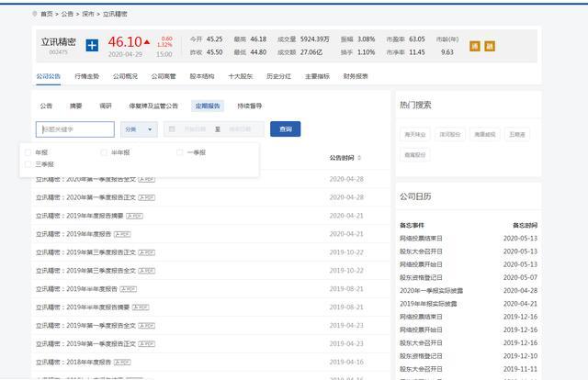Click the 海天味业 hot search tag
The height and width of the screenshot is (380, 588).
(415, 134)
